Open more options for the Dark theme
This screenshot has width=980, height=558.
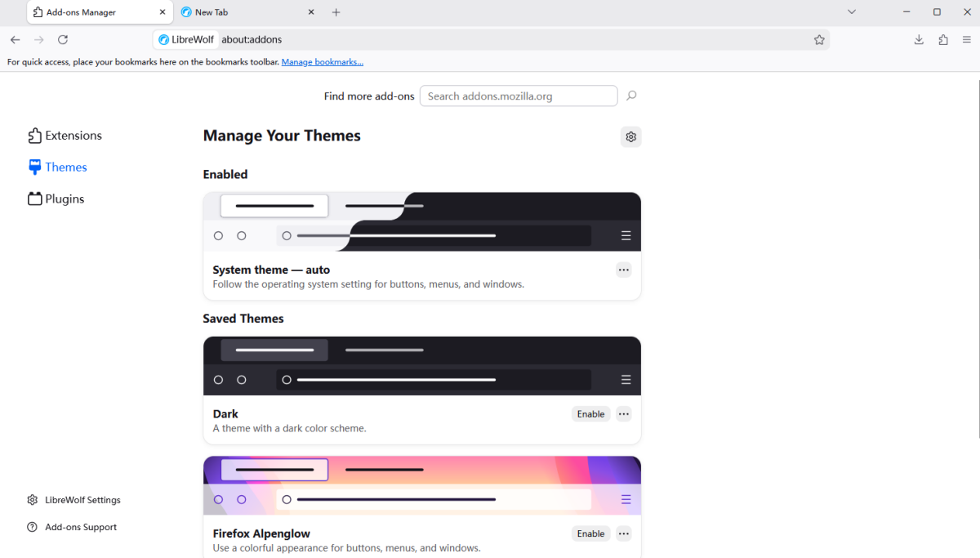coord(624,414)
